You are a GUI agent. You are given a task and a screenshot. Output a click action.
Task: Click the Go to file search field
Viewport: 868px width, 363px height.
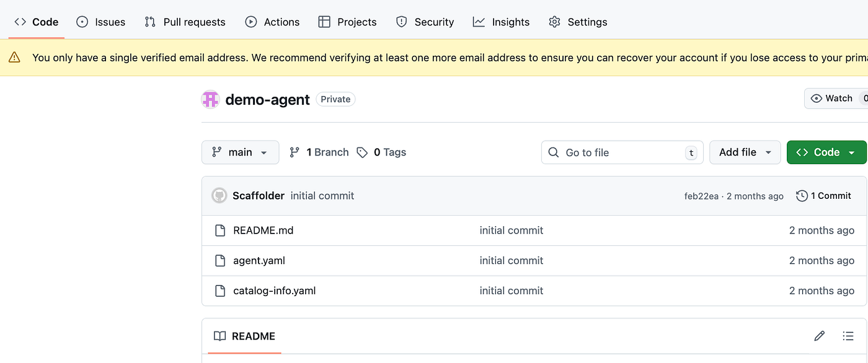pyautogui.click(x=622, y=152)
